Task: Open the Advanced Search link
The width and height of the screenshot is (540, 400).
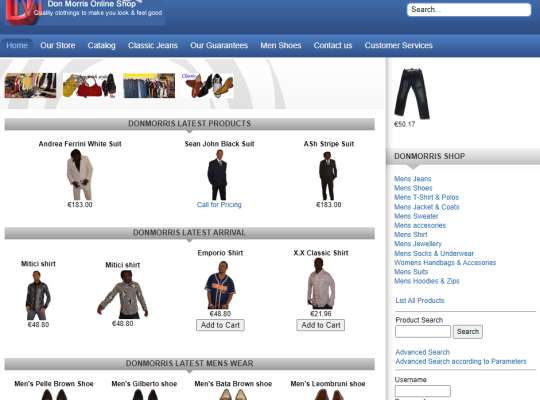Action: (423, 352)
